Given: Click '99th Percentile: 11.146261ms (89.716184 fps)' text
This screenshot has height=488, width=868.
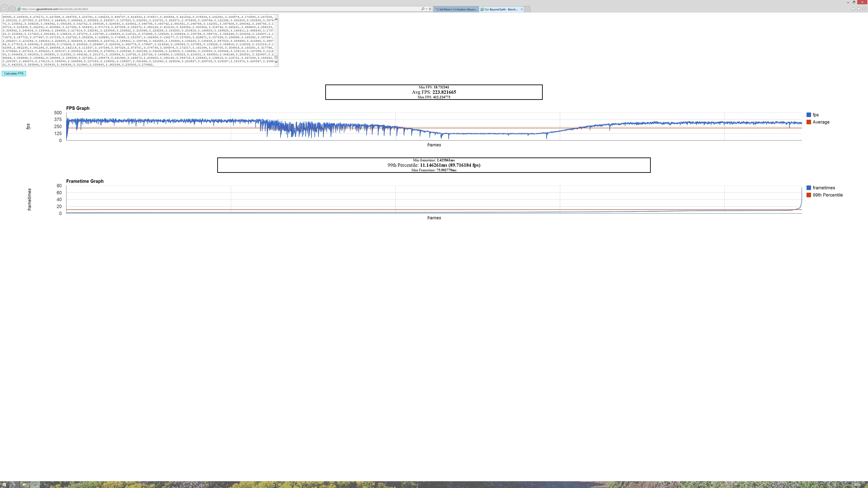Looking at the screenshot, I should pos(434,165).
